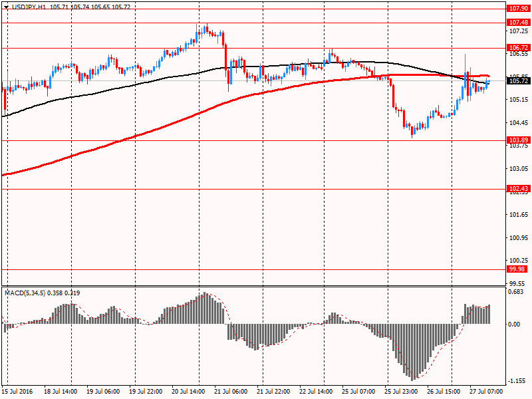The image size is (532, 399).
Task: Click the 105.15 price scale value
Action: pyautogui.click(x=519, y=99)
